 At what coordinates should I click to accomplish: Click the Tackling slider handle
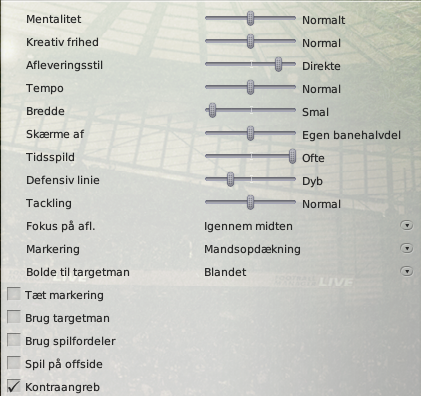(x=250, y=202)
